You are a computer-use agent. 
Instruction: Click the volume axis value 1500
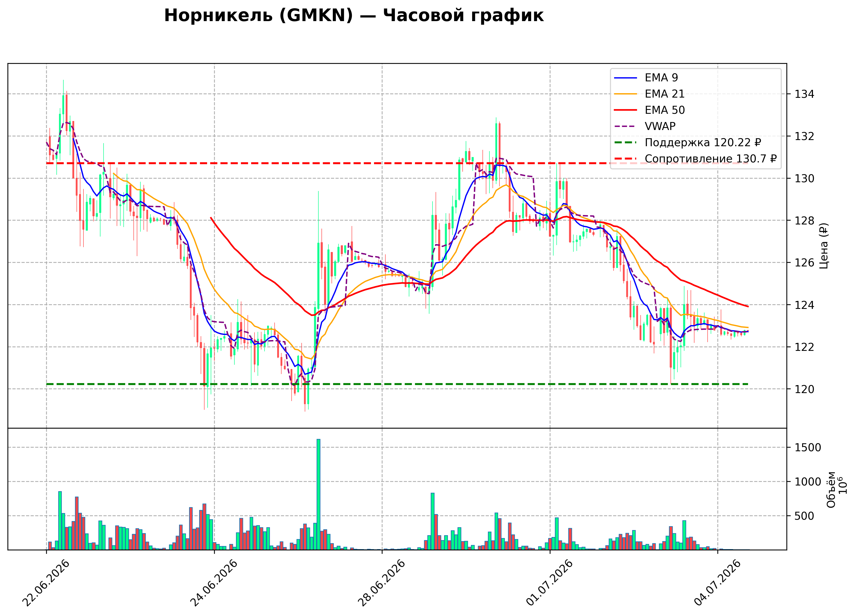click(808, 448)
